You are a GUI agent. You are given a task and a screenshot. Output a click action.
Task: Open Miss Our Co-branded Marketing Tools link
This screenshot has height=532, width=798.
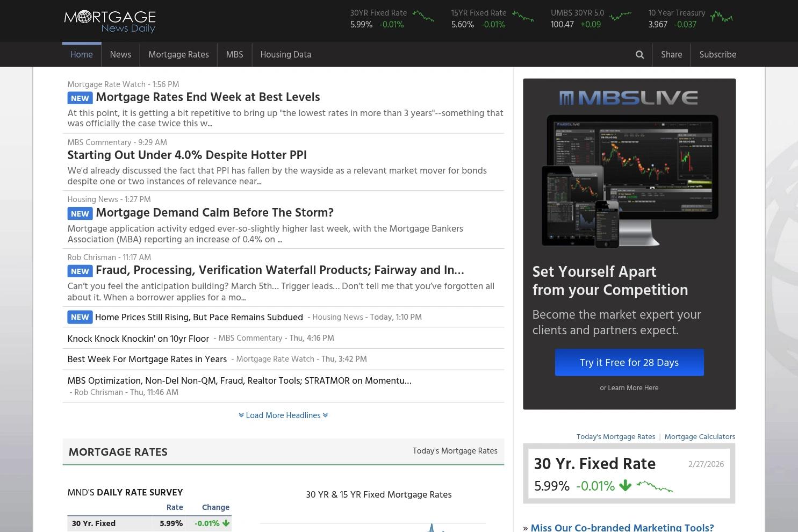[622, 527]
